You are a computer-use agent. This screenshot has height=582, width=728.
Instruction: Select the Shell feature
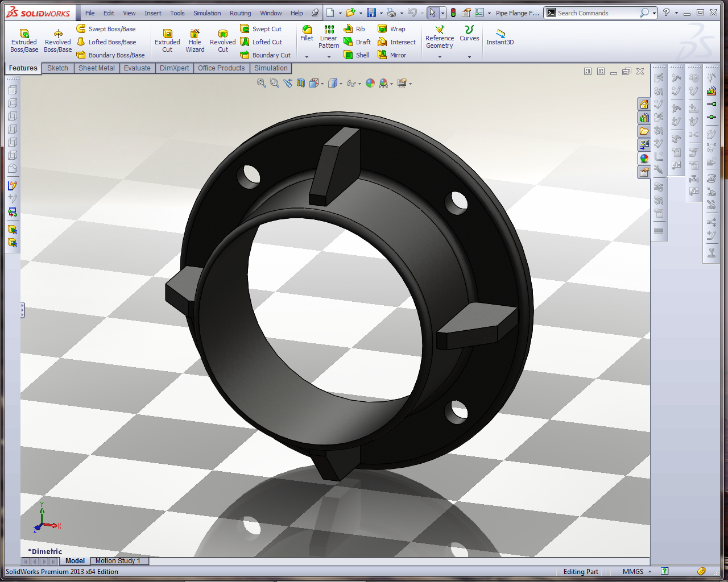click(x=357, y=55)
